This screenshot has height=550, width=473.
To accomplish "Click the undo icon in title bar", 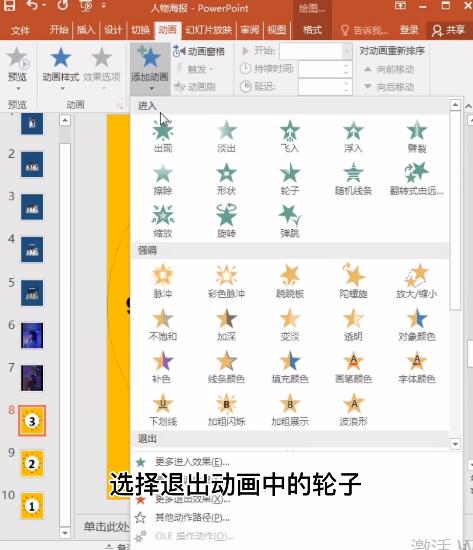I will tap(32, 5).
